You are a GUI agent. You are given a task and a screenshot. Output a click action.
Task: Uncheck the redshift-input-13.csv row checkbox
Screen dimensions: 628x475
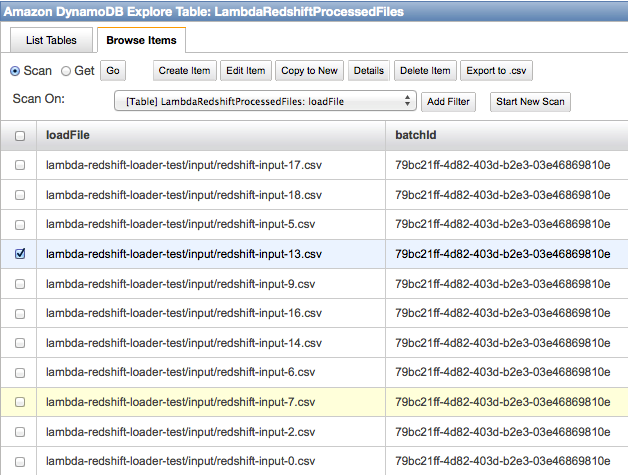coord(20,254)
